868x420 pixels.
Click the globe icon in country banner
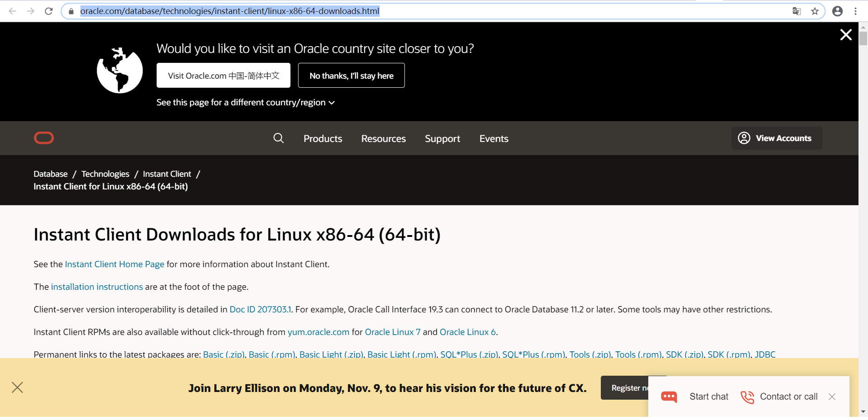120,70
